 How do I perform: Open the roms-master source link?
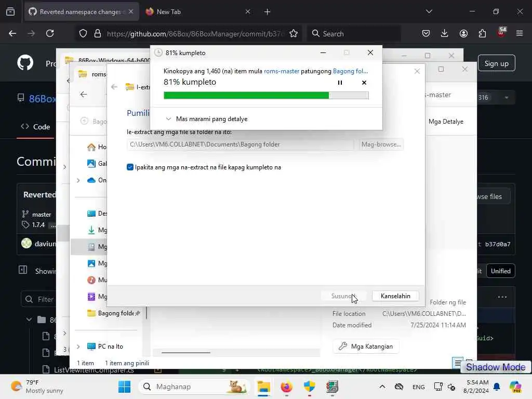pyautogui.click(x=282, y=71)
